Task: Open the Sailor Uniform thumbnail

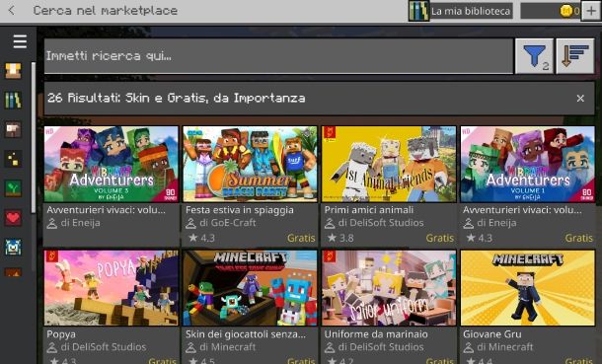Action: (x=389, y=288)
